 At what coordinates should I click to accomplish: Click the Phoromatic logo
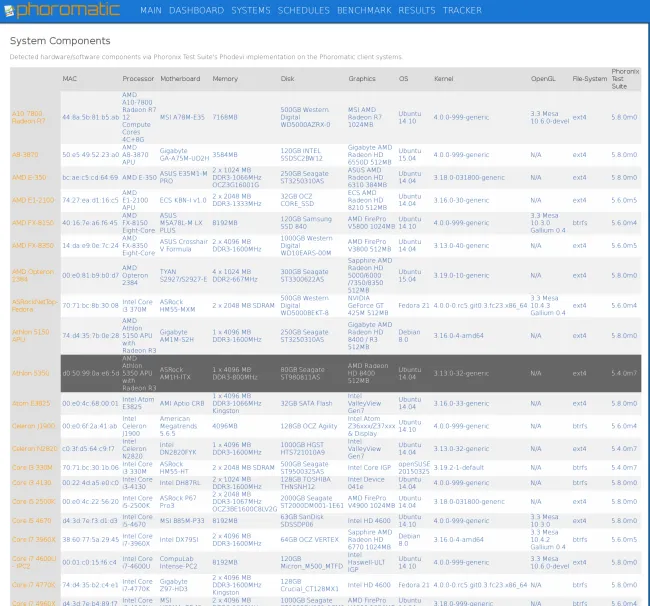click(x=62, y=10)
